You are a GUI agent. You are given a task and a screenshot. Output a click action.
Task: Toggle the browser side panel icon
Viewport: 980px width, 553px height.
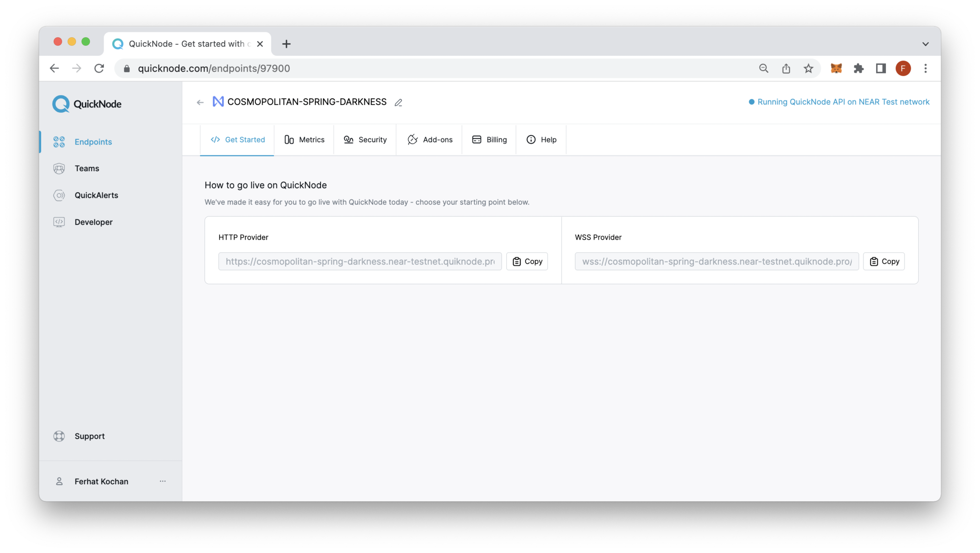pyautogui.click(x=881, y=69)
